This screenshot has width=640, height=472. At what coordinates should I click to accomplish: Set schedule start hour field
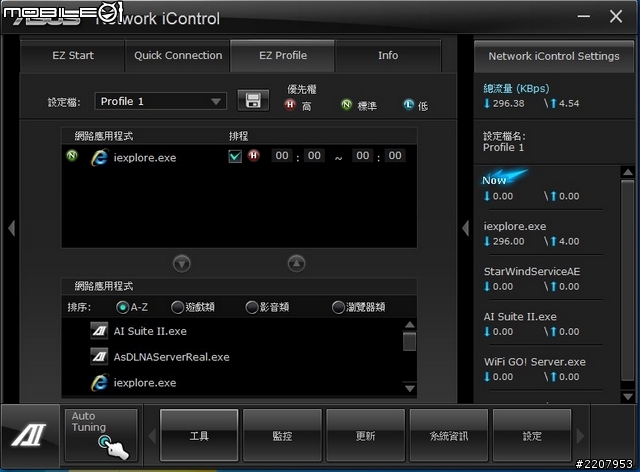click(282, 156)
